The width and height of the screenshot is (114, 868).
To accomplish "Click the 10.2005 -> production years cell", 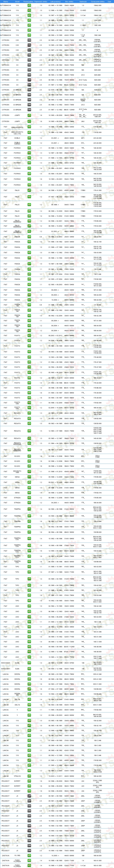I will pos(55,856).
